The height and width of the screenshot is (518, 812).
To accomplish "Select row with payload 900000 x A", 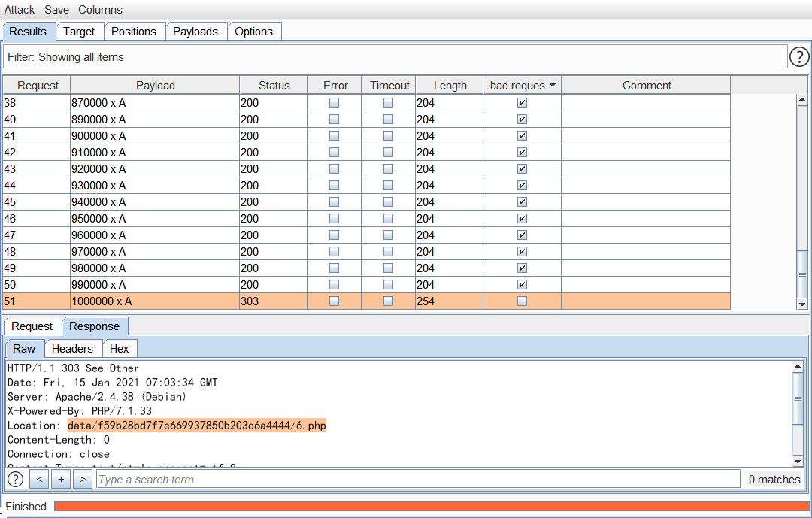I will pos(367,136).
